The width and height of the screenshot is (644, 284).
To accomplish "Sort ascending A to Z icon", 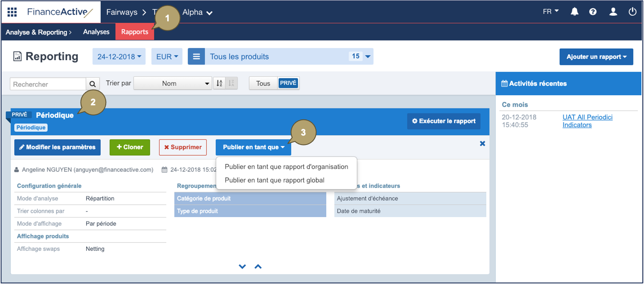I will pos(219,84).
